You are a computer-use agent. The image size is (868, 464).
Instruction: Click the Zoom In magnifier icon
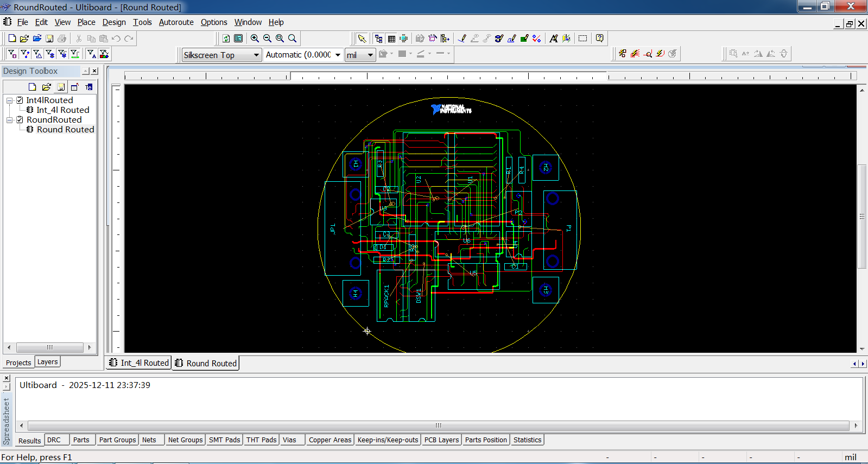[255, 39]
